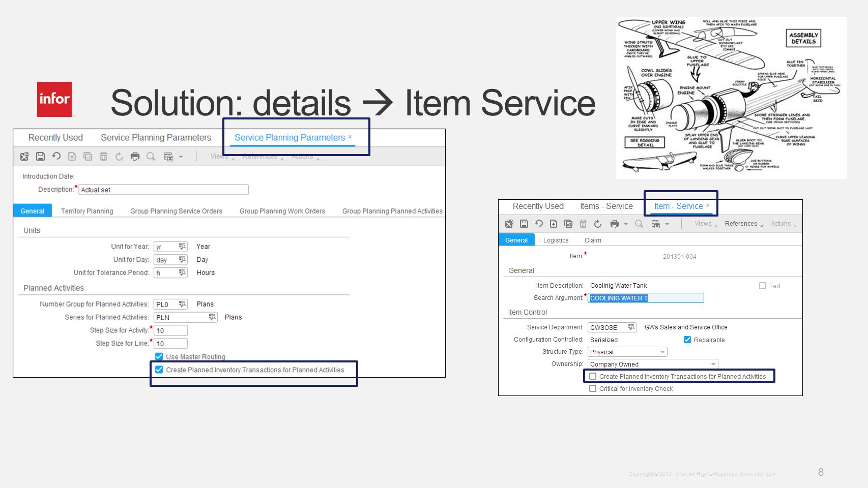
Task: Switch to Group Planning Work Orders tab
Action: [282, 211]
